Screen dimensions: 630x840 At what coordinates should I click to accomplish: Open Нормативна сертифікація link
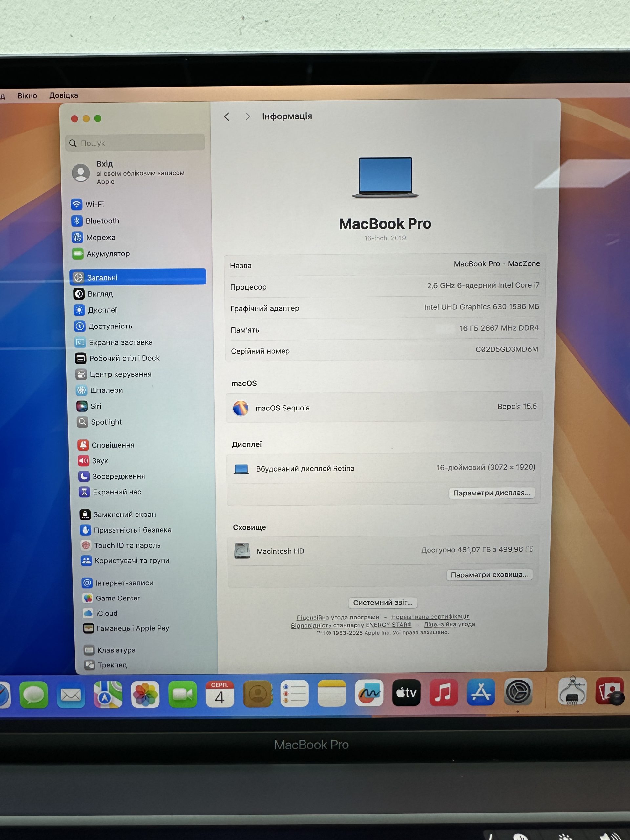pos(430,616)
